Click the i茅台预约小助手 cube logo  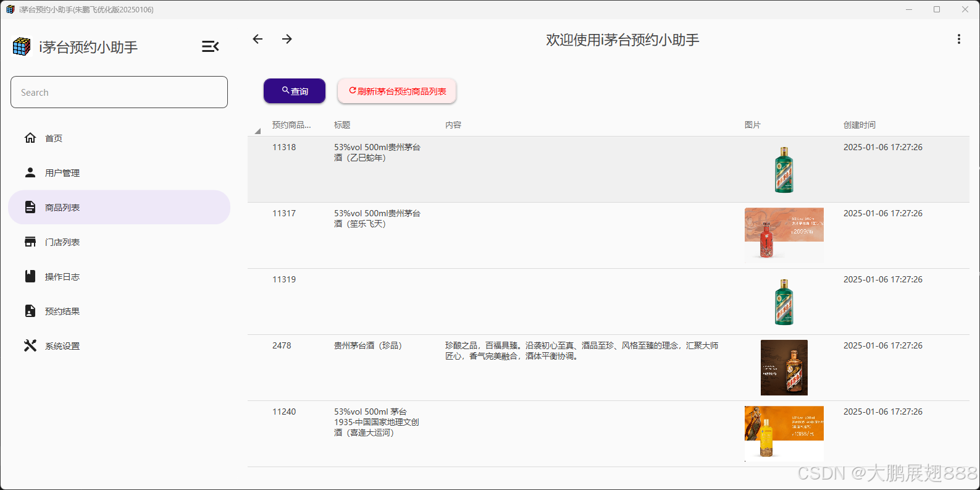(x=22, y=46)
